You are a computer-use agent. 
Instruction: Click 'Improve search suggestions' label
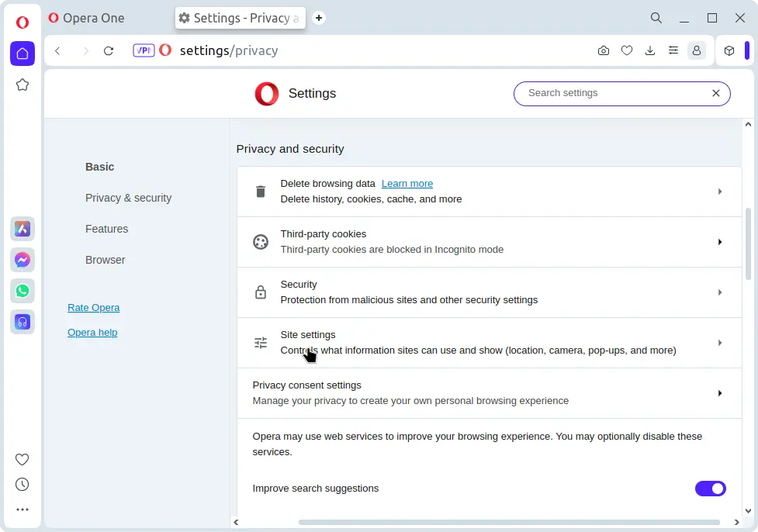tap(315, 489)
